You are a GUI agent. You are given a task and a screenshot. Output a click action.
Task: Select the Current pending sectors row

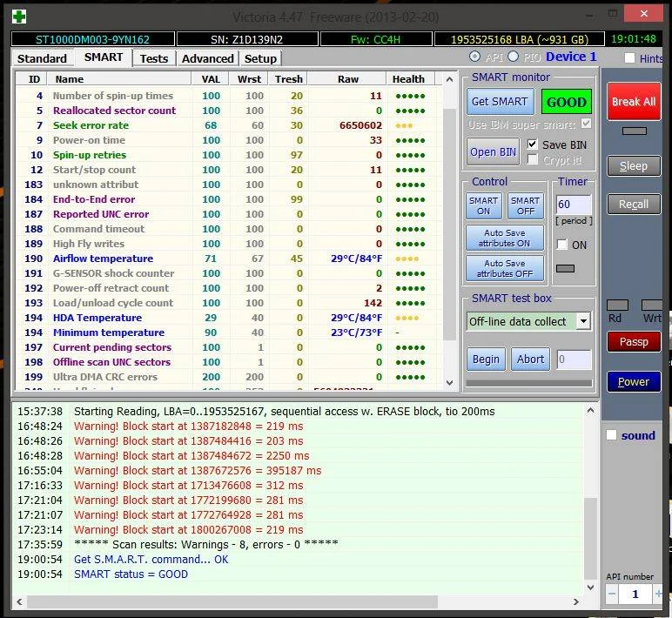pyautogui.click(x=229, y=347)
